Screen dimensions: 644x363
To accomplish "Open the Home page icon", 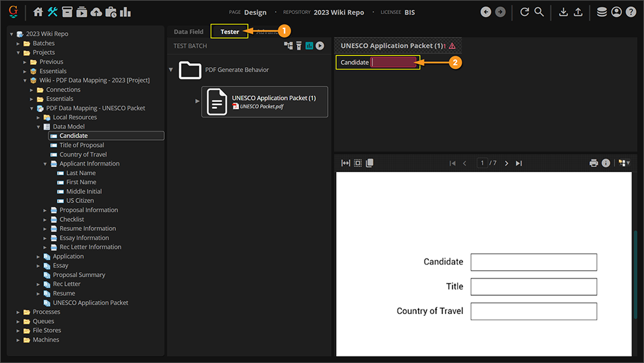I will point(38,12).
